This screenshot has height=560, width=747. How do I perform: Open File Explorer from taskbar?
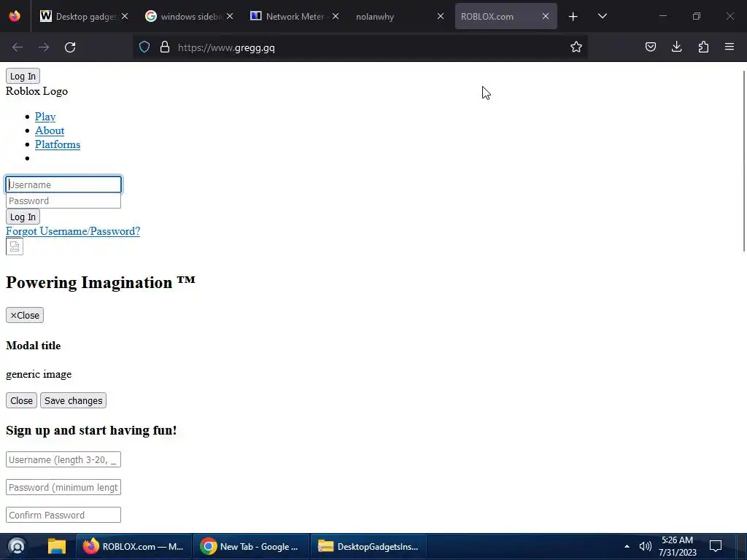[57, 546]
